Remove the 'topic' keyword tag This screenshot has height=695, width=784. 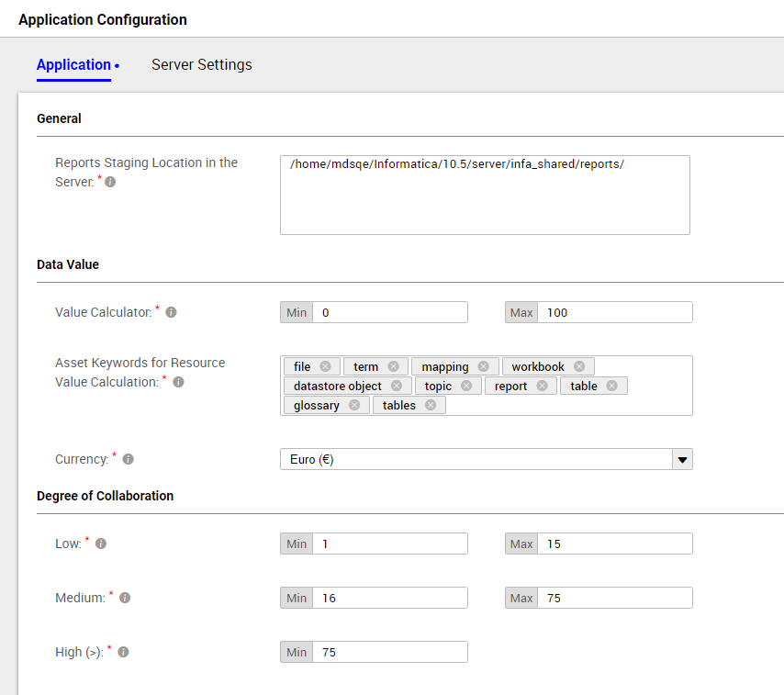coord(466,386)
